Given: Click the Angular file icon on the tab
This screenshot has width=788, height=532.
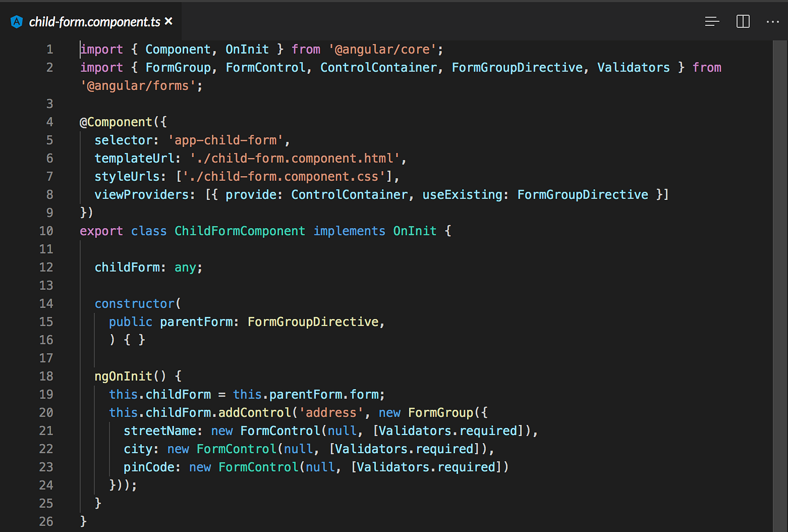Looking at the screenshot, I should tap(16, 21).
